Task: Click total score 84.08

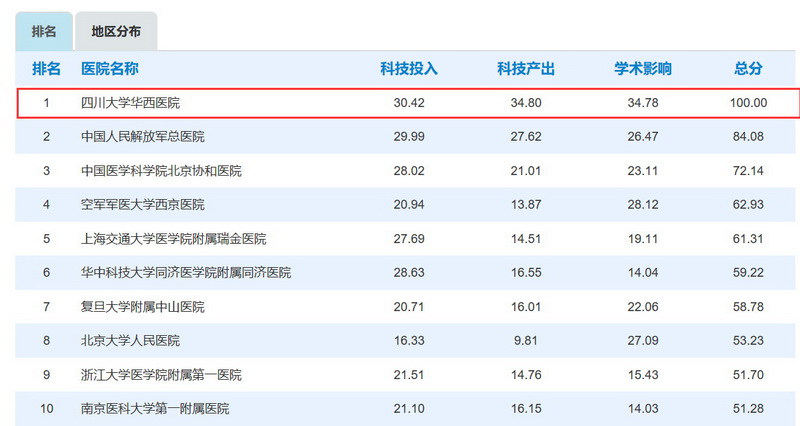Action: tap(748, 136)
